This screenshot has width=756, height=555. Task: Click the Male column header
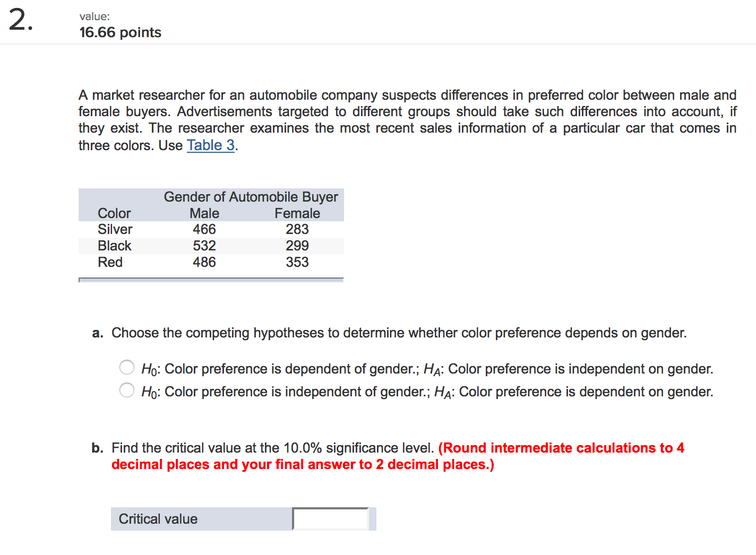[204, 213]
